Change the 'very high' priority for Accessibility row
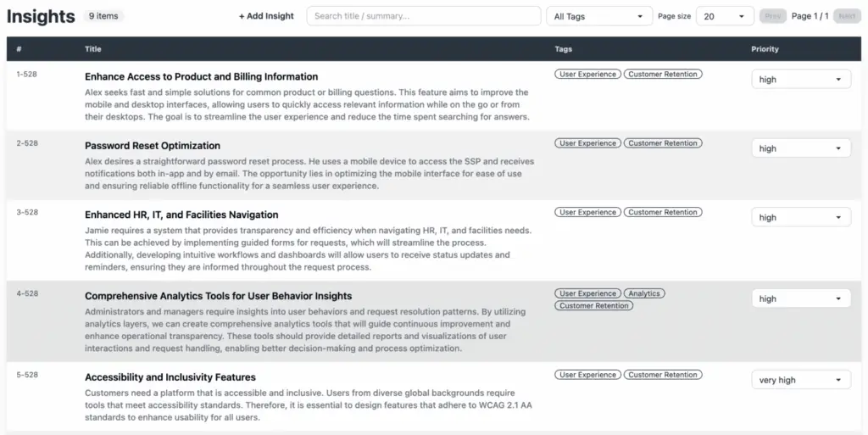 (x=801, y=380)
